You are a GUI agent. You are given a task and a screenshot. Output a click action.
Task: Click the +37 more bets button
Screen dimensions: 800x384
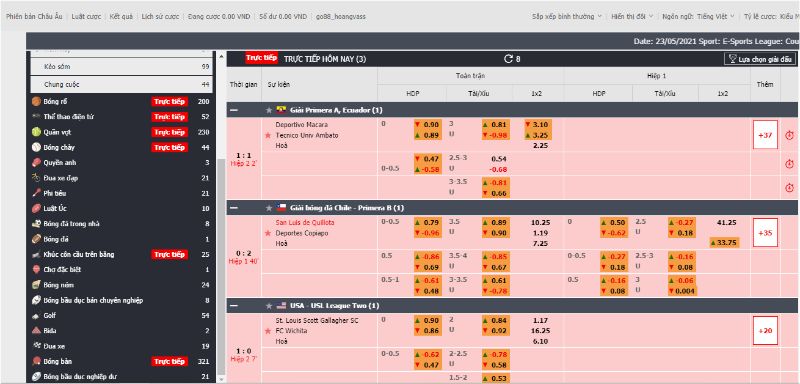point(765,135)
